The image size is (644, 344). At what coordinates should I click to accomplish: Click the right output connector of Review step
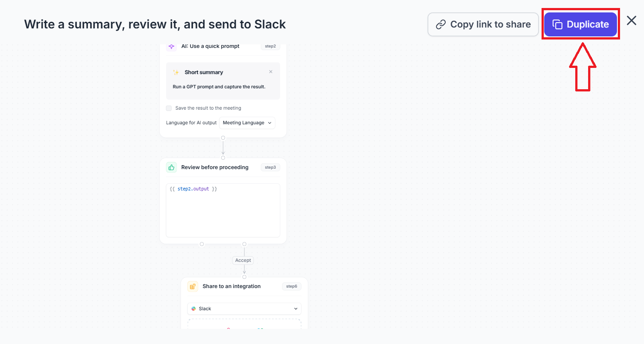(244, 244)
